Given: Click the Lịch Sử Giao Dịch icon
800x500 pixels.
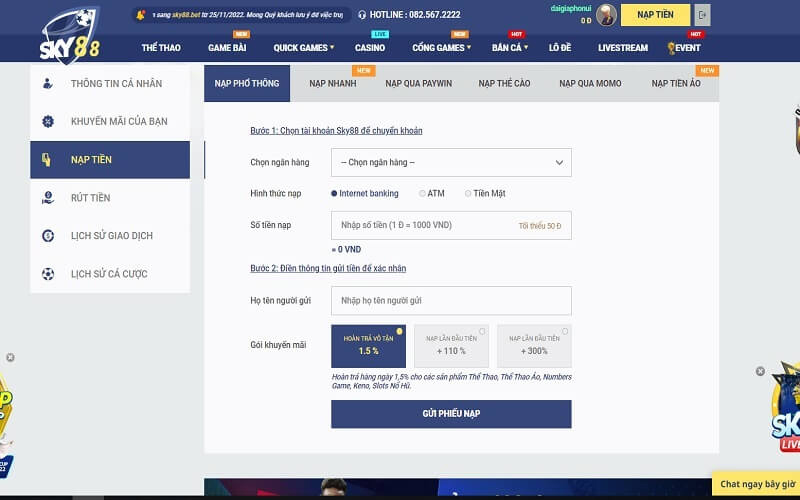Looking at the screenshot, I should click(47, 236).
